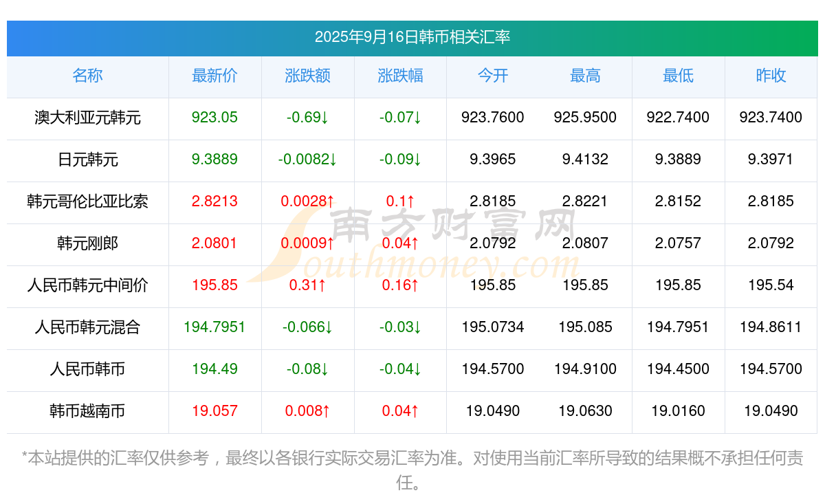Click lowest value 194.4500
Screen dimensions: 825x504
click(678, 369)
